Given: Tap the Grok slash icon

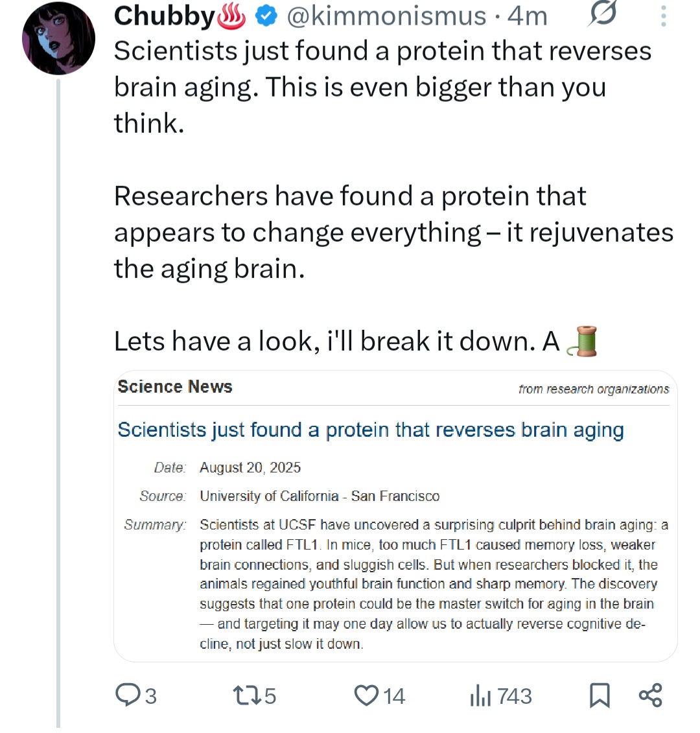Looking at the screenshot, I should 602,14.
